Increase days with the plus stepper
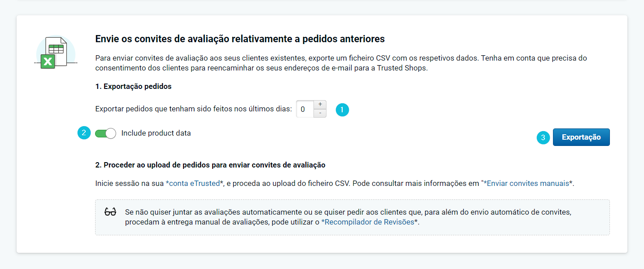The image size is (644, 269). click(320, 105)
